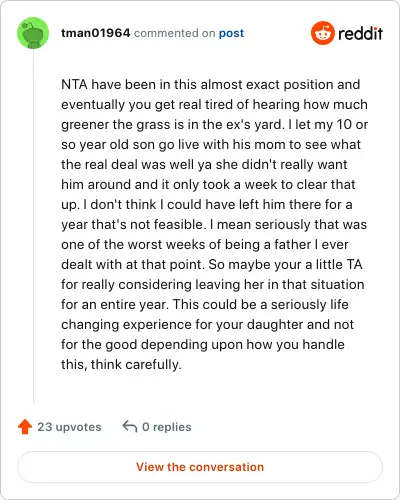Click the comment's last line "this, think carefully."
This screenshot has width=400, height=500.
pyautogui.click(x=121, y=364)
